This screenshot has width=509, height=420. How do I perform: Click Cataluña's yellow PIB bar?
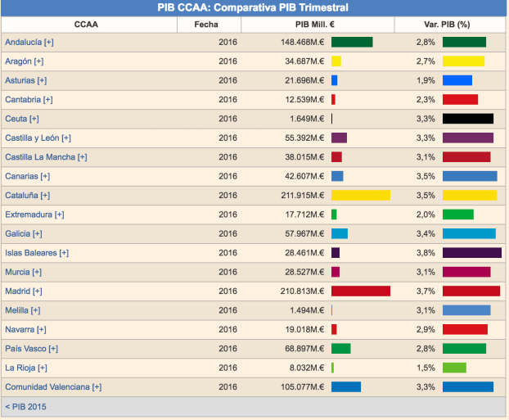pos(360,196)
